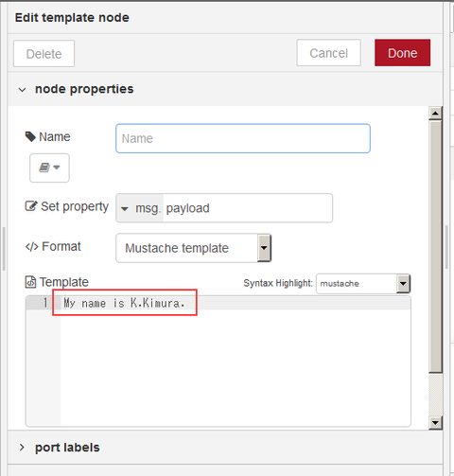
Task: Click the template text My name is K.Kimura.
Action: pos(124,303)
